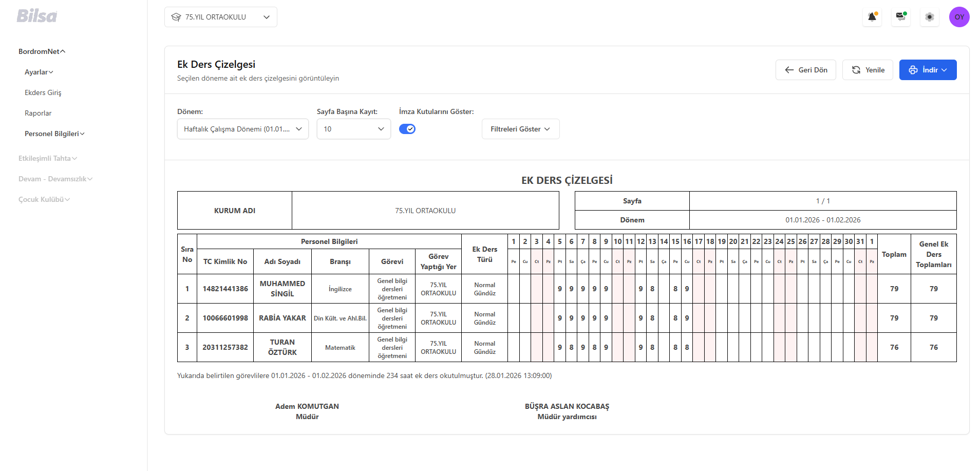Open settings via the gear icon
The height and width of the screenshot is (471, 980).
[x=929, y=17]
